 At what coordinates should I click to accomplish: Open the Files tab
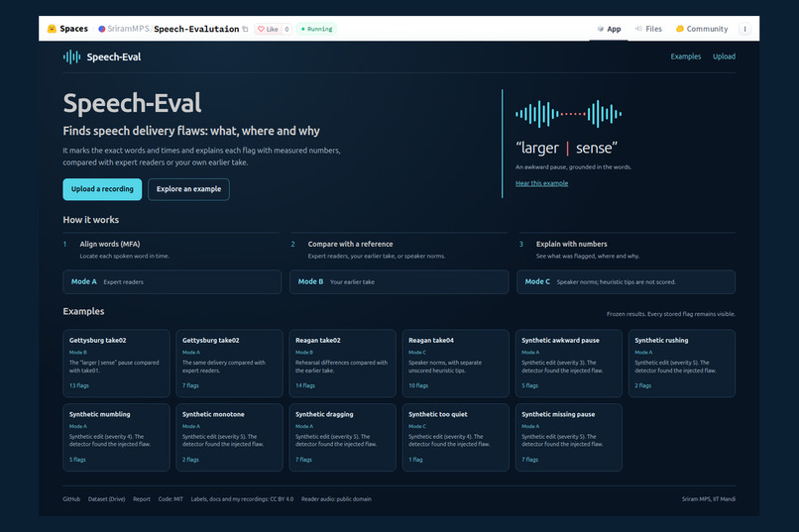coord(648,29)
